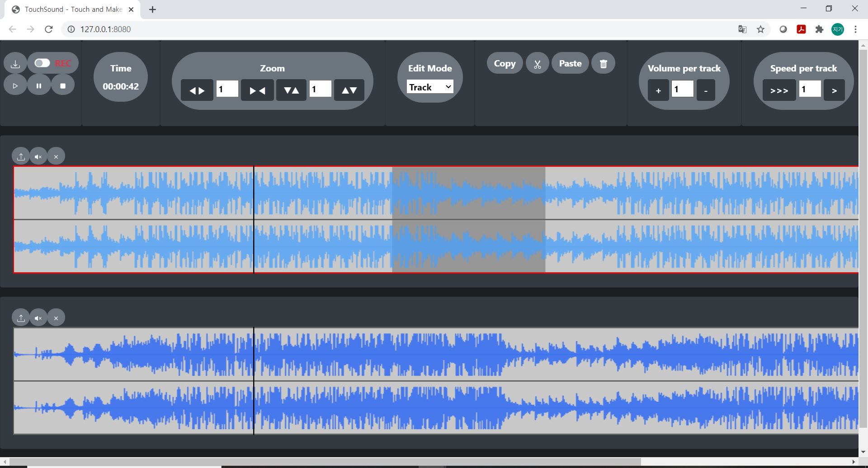868x468 pixels.
Task: Bookmark this page with star icon
Action: 760,29
